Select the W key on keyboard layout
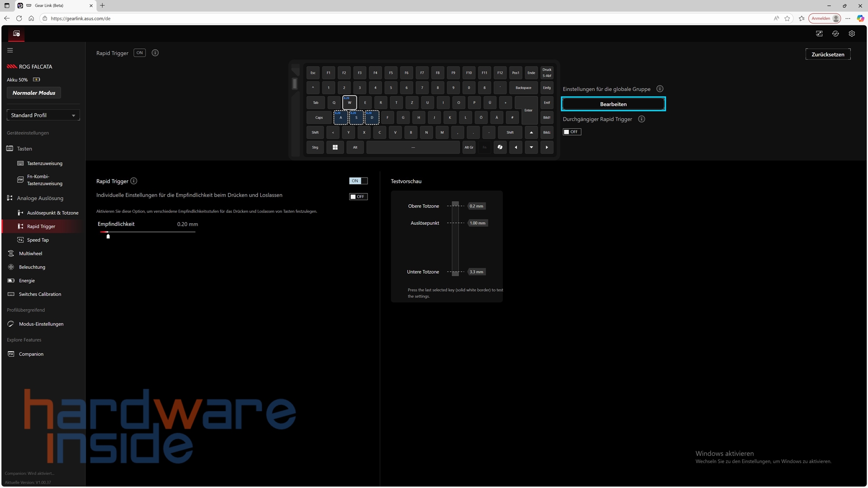 tap(349, 103)
